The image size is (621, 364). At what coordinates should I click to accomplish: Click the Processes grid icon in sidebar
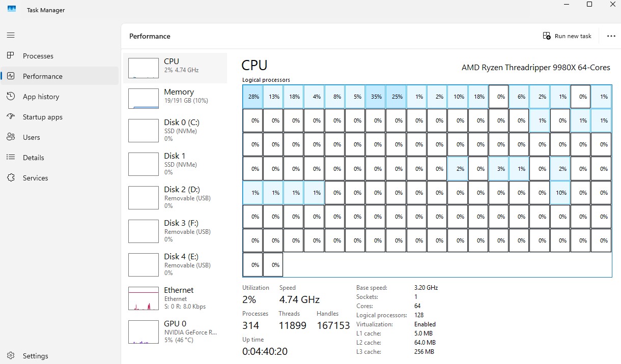[11, 56]
